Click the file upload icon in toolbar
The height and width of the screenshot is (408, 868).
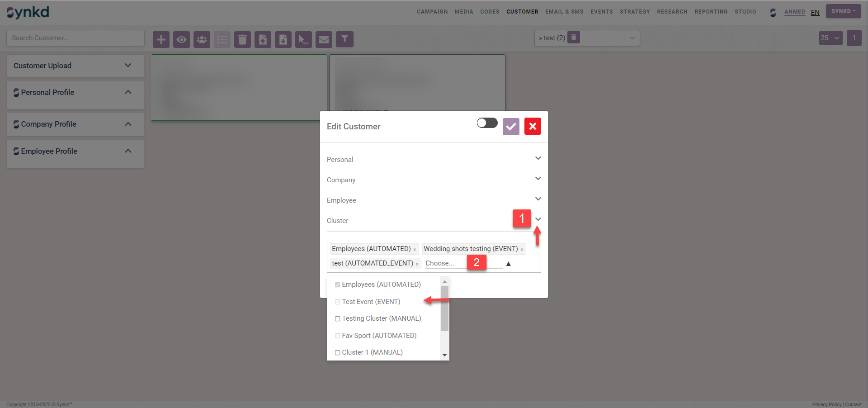coord(263,39)
